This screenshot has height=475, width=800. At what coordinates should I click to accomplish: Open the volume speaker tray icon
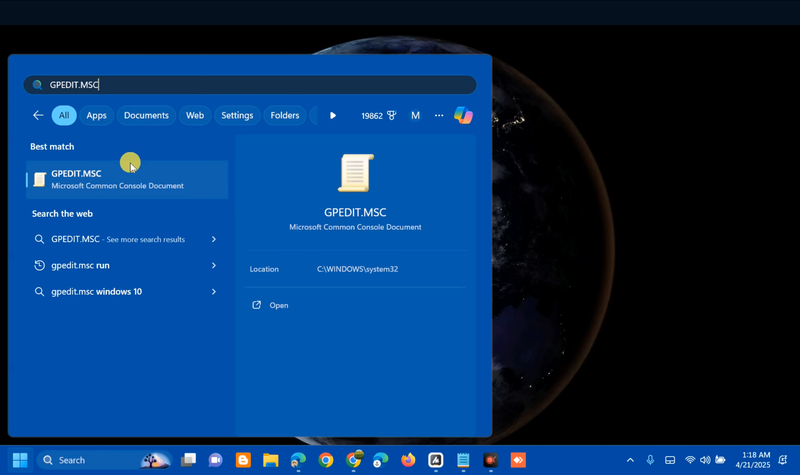click(705, 460)
